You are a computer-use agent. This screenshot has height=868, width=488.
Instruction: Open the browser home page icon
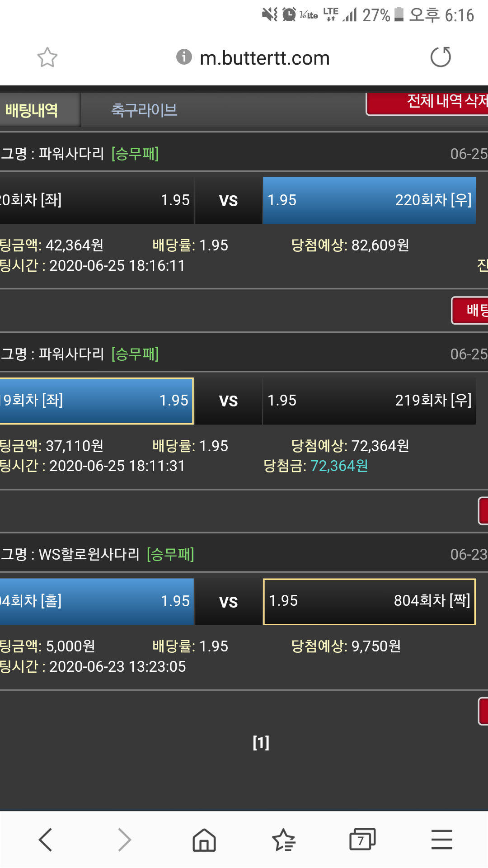tap(204, 840)
